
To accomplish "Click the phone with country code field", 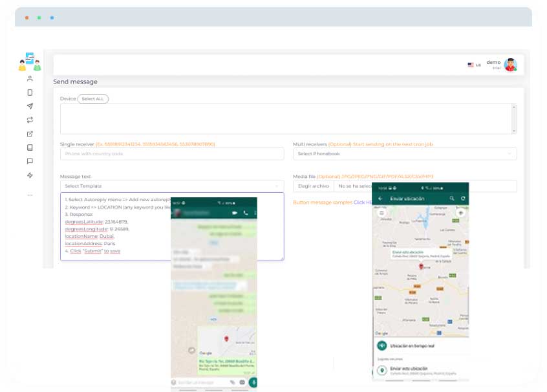I will pos(171,154).
